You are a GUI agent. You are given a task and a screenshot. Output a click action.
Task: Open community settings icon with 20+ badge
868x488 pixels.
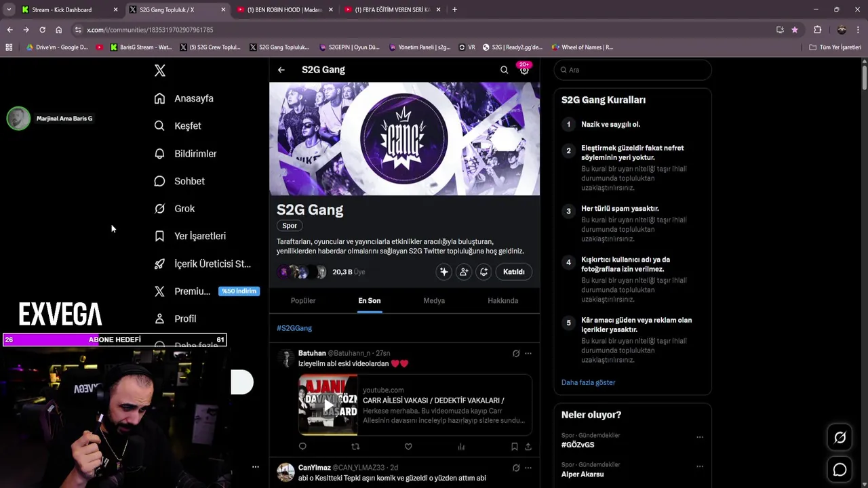[x=524, y=69]
